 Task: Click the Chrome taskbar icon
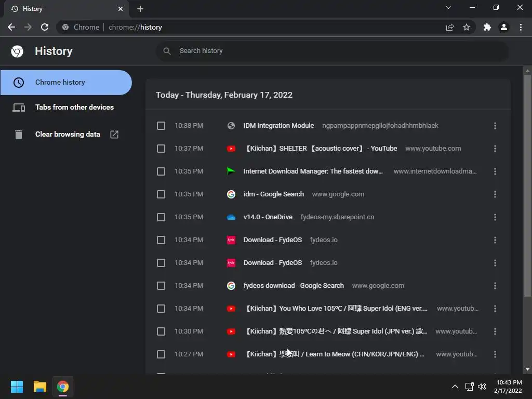tap(63, 387)
